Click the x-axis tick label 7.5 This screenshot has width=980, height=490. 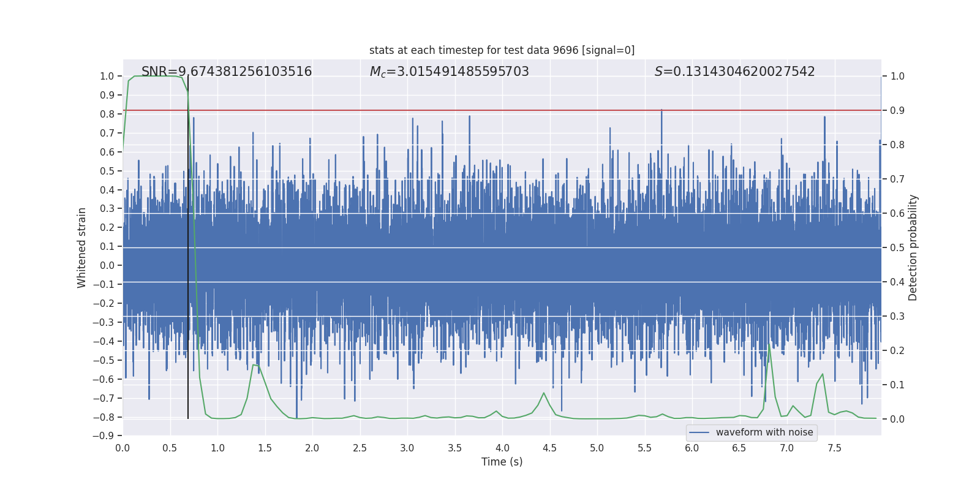(x=834, y=448)
